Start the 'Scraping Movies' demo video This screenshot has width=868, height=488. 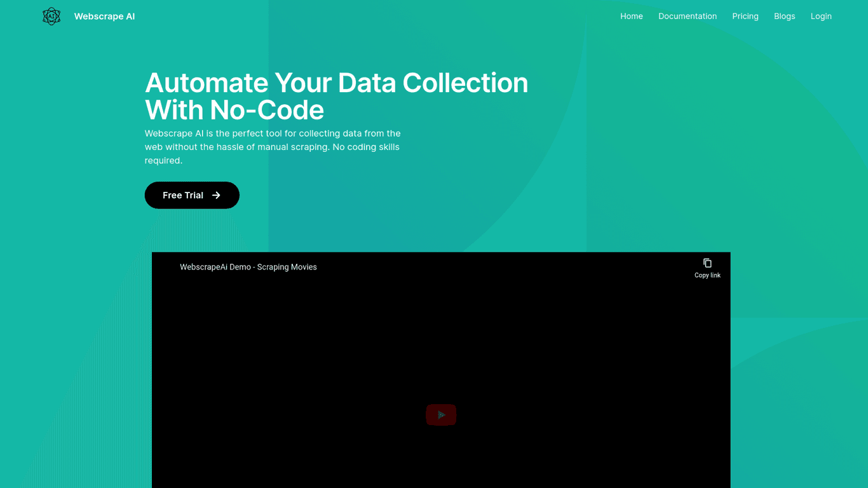(441, 414)
